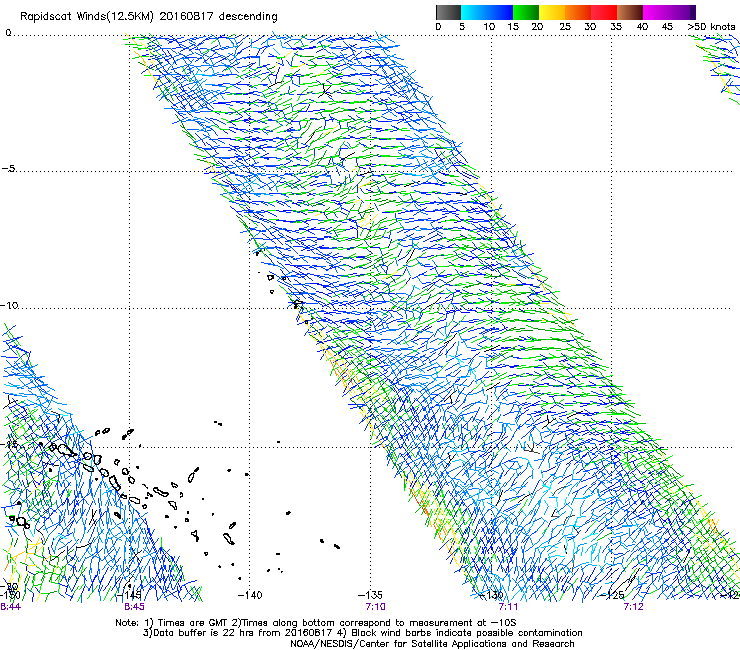Viewport: 740px width, 650px height.
Task: Click the "45" label under the color bar
Action: pyautogui.click(x=667, y=27)
